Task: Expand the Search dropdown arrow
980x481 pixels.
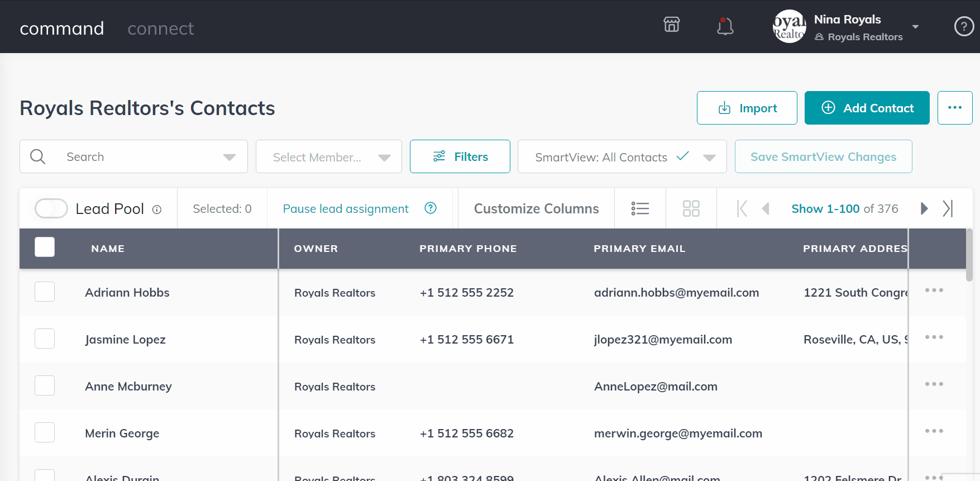Action: click(x=230, y=158)
